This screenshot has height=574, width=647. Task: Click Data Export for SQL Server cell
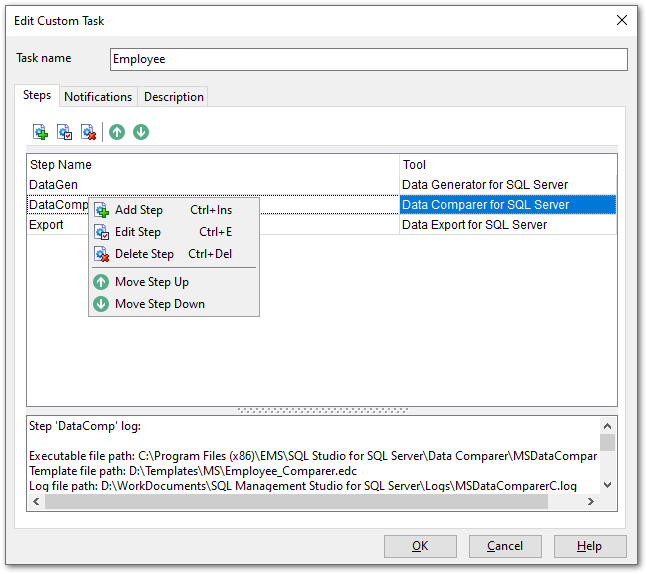[508, 225]
